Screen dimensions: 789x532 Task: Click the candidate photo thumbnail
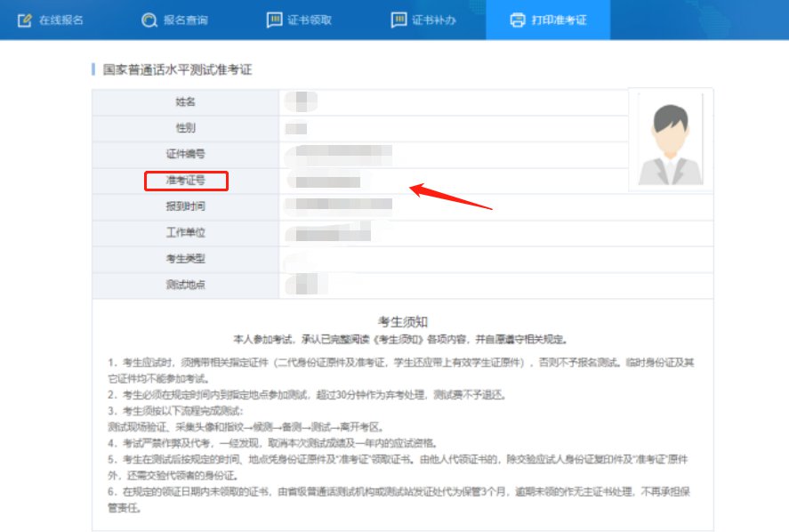[x=672, y=139]
